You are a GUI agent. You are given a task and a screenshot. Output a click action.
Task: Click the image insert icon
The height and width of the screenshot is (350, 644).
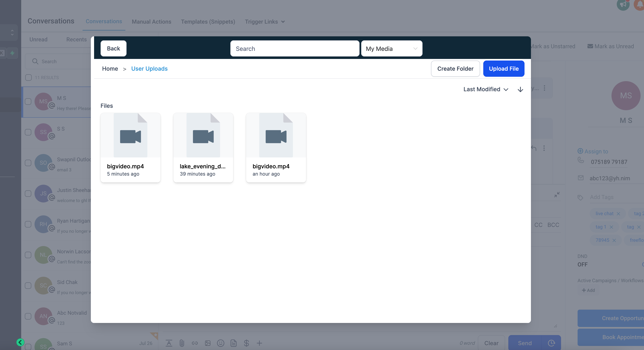click(x=208, y=343)
